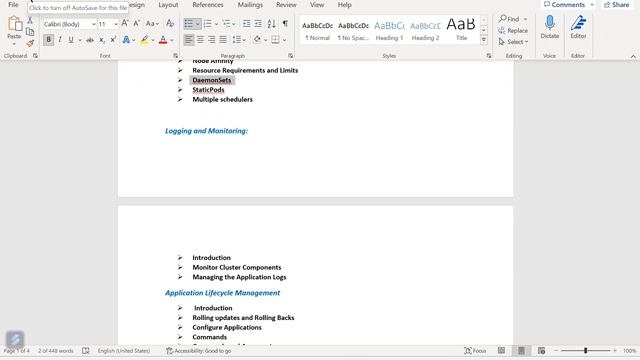
Task: Open Replace dialog
Action: tap(513, 30)
